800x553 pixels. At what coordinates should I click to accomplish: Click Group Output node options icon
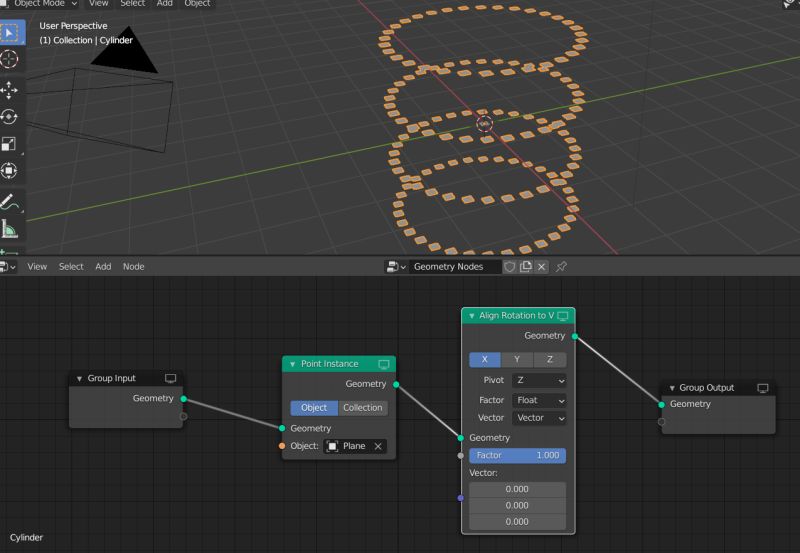click(x=763, y=388)
